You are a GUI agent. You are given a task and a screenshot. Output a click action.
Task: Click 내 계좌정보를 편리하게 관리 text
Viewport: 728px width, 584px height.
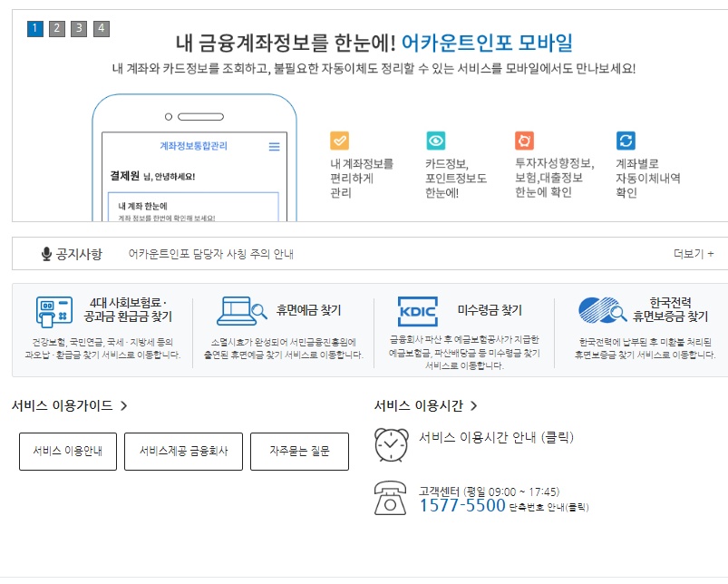(362, 179)
